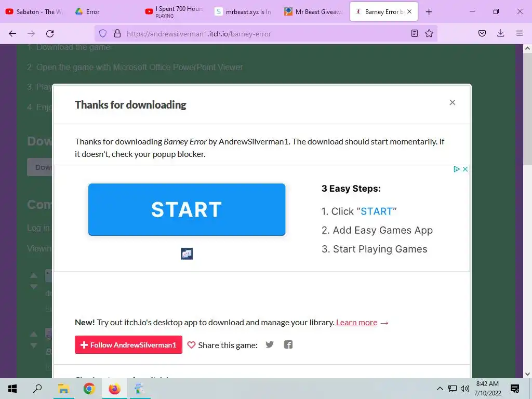Switch to the mrbeast.xyz tab
Screen dimensions: 532x399
tap(243, 12)
